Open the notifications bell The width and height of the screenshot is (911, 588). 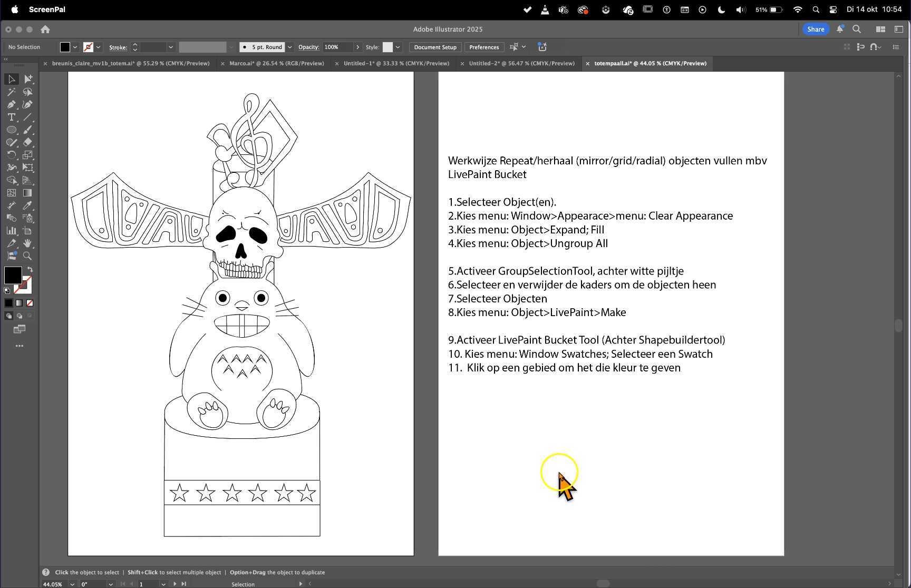pos(840,29)
